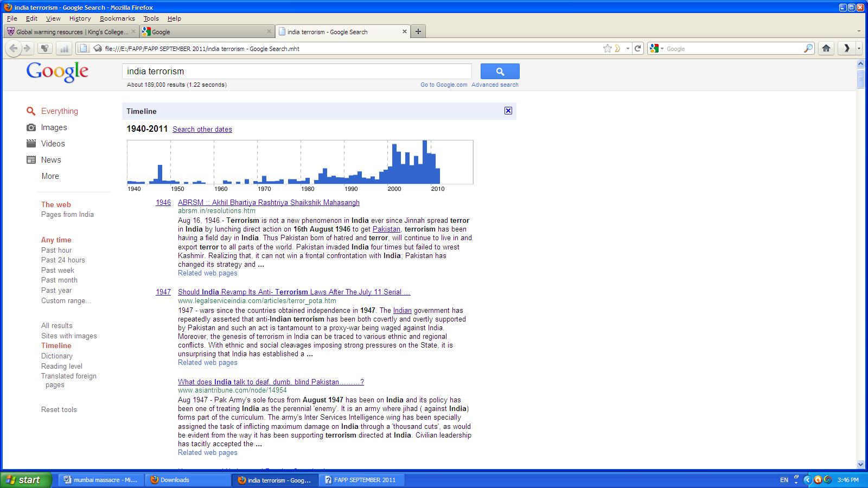The height and width of the screenshot is (488, 868).
Task: Click the black chevron toolbar button
Action: point(847,48)
